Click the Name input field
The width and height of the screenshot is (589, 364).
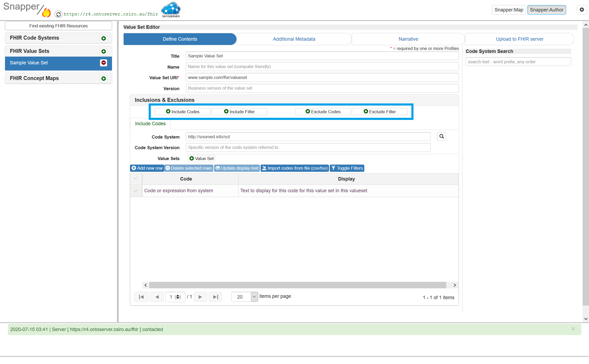coord(322,66)
